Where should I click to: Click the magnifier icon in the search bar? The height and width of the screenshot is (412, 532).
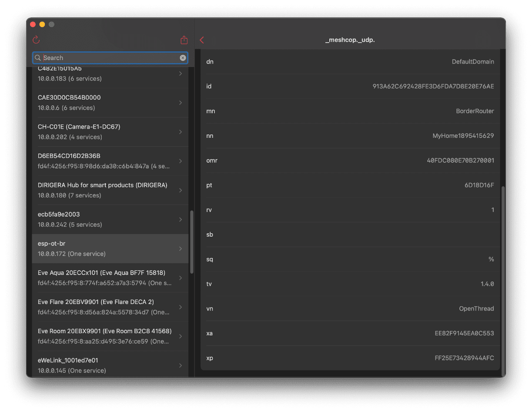[x=38, y=58]
